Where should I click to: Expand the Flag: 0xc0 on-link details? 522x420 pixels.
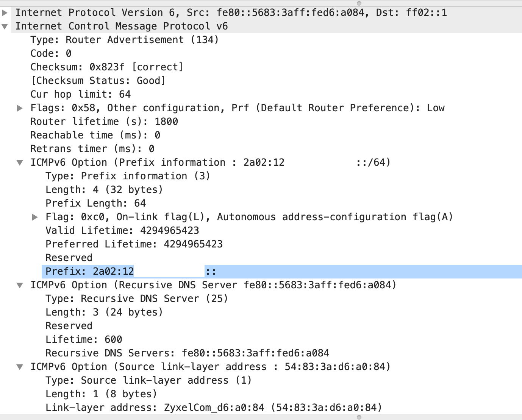point(34,217)
